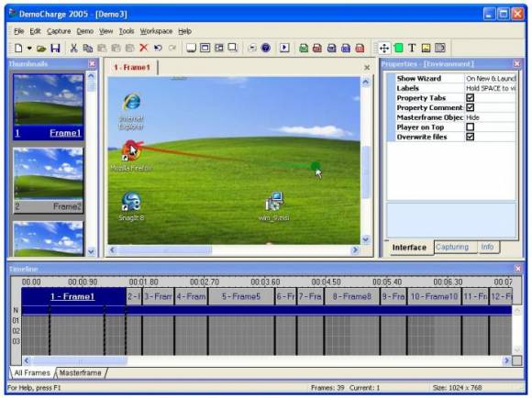Select the yellow Image insert tool
This screenshot has width=532, height=398.
pos(426,49)
